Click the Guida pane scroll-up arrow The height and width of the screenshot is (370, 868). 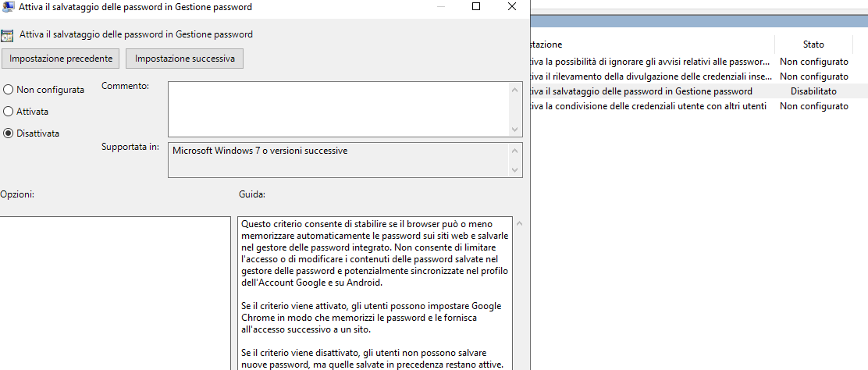coord(519,223)
